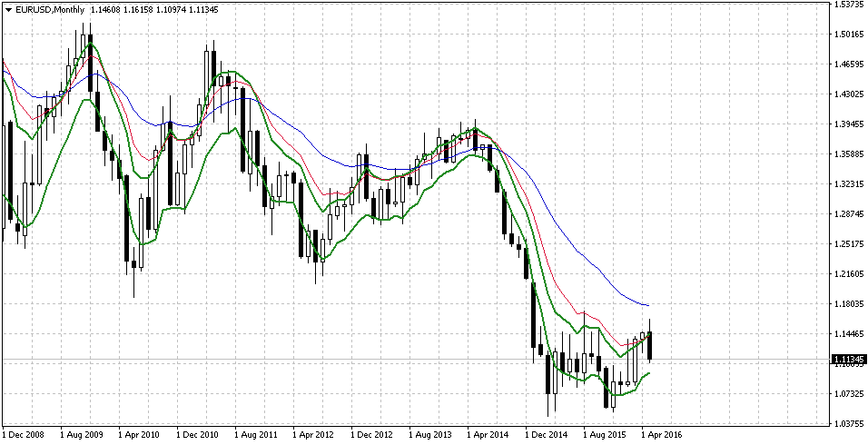This screenshot has width=868, height=445.
Task: Click the 1 Dec 2008 date label
Action: tap(24, 434)
